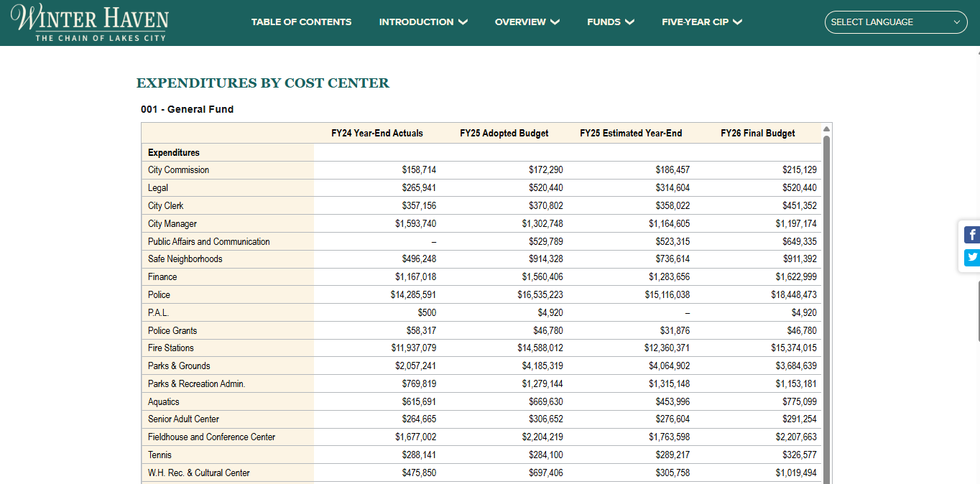Image resolution: width=980 pixels, height=484 pixels.
Task: Select the Police row label
Action: (160, 295)
